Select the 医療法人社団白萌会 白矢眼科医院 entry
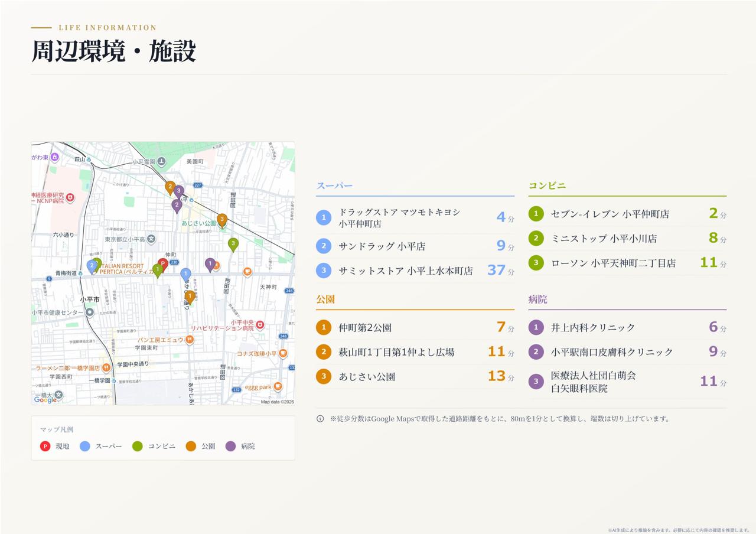The width and height of the screenshot is (756, 534). pos(627,382)
